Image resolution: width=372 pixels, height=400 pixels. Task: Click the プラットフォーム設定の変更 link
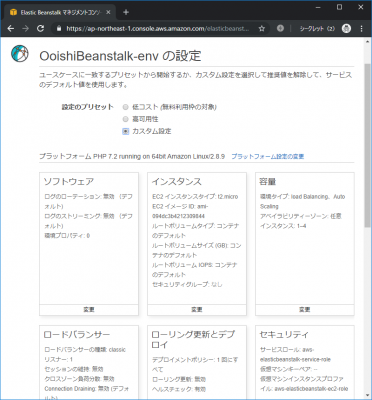268,156
